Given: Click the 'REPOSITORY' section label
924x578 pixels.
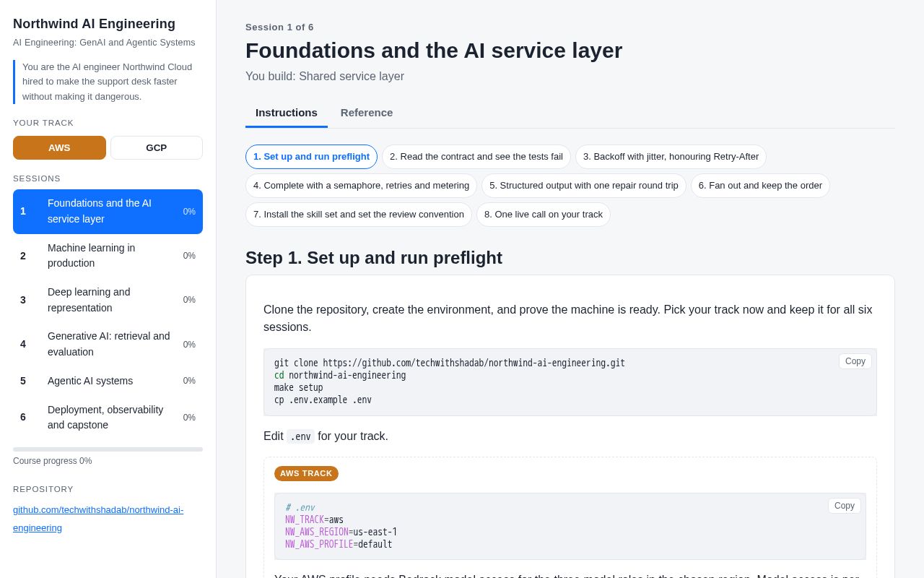Looking at the screenshot, I should point(43,489).
